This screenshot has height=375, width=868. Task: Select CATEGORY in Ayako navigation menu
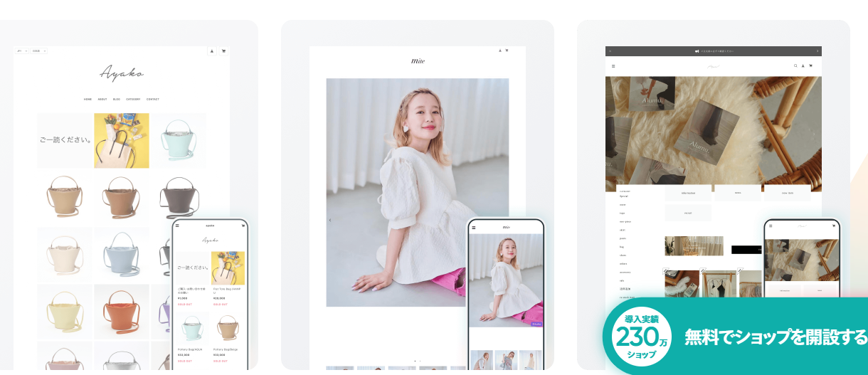(x=133, y=100)
